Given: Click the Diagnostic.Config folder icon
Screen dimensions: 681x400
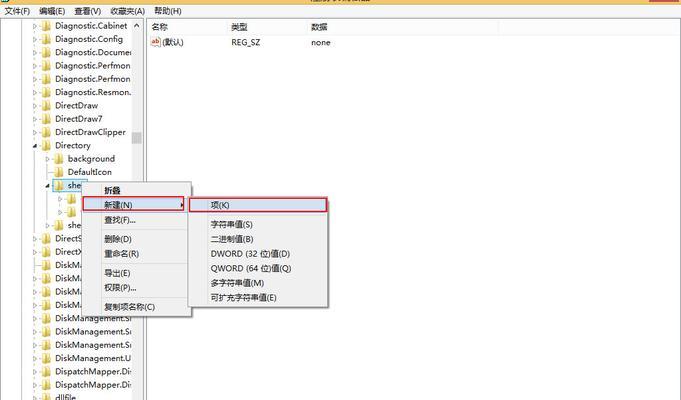Looking at the screenshot, I should point(46,39).
